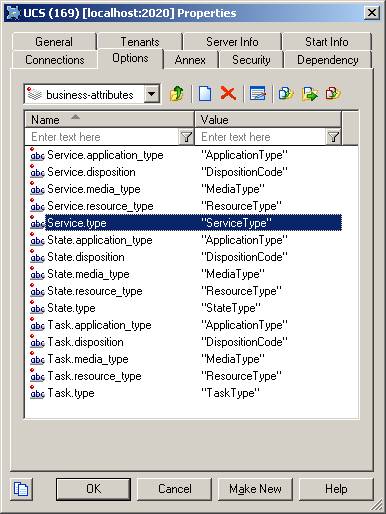
Task: Click the Value filter text field
Action: (x=261, y=137)
